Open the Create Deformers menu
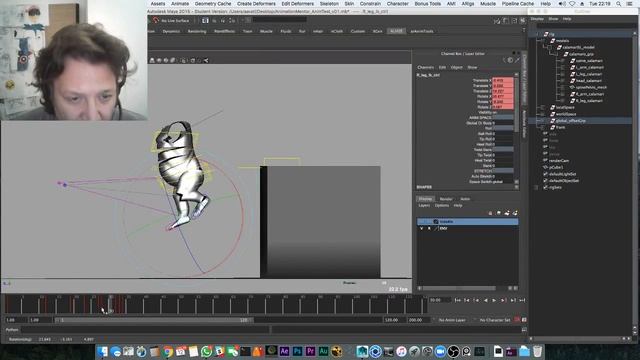640x360 pixels. [x=256, y=3]
